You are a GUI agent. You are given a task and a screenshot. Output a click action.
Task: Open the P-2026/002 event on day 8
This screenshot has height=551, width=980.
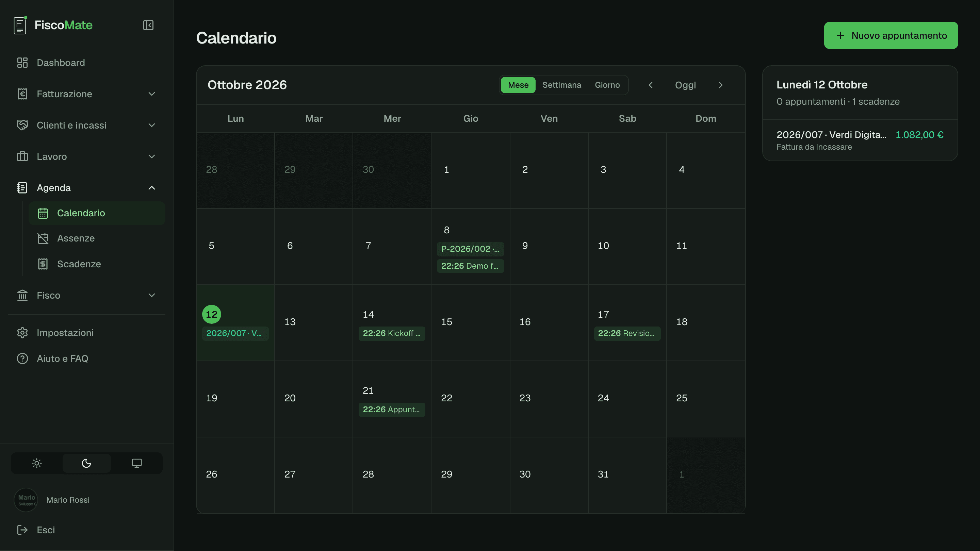tap(470, 249)
